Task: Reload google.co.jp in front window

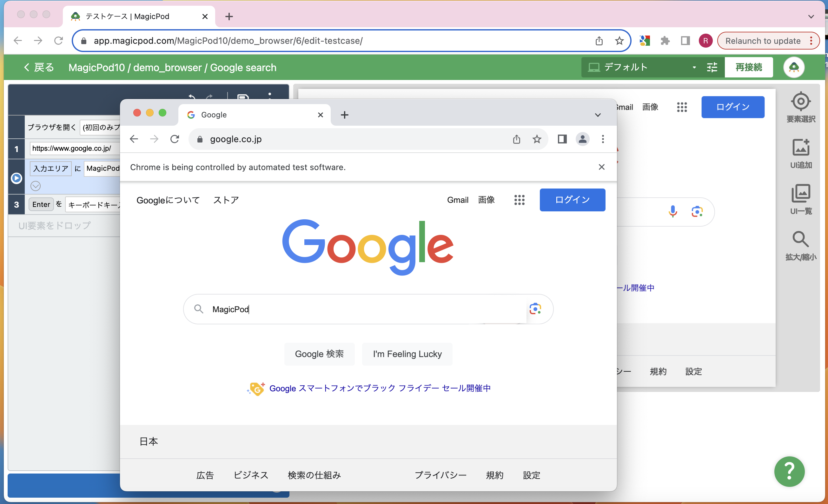Action: click(x=175, y=139)
